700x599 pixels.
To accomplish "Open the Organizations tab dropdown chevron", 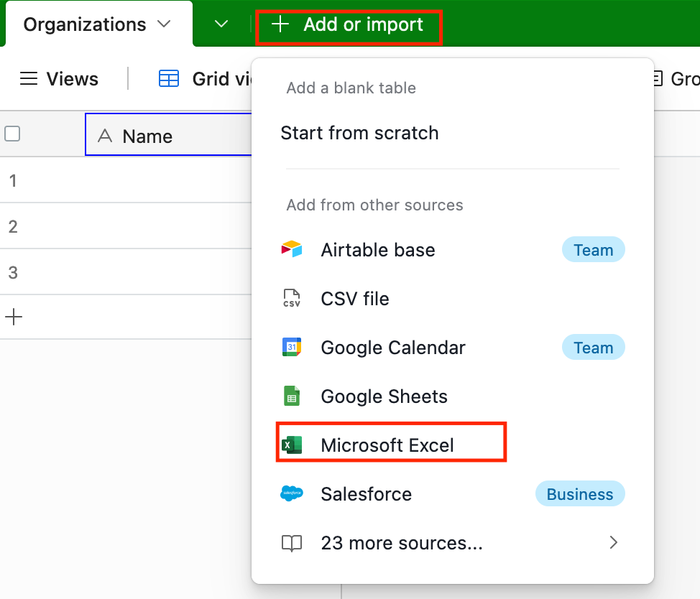I will tap(165, 24).
